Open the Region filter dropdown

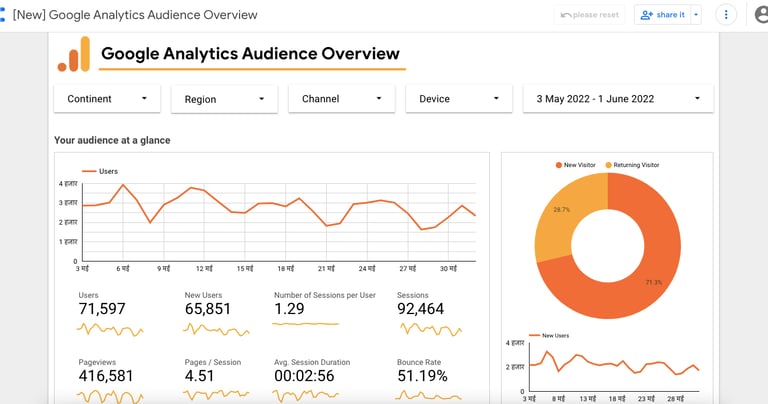224,99
